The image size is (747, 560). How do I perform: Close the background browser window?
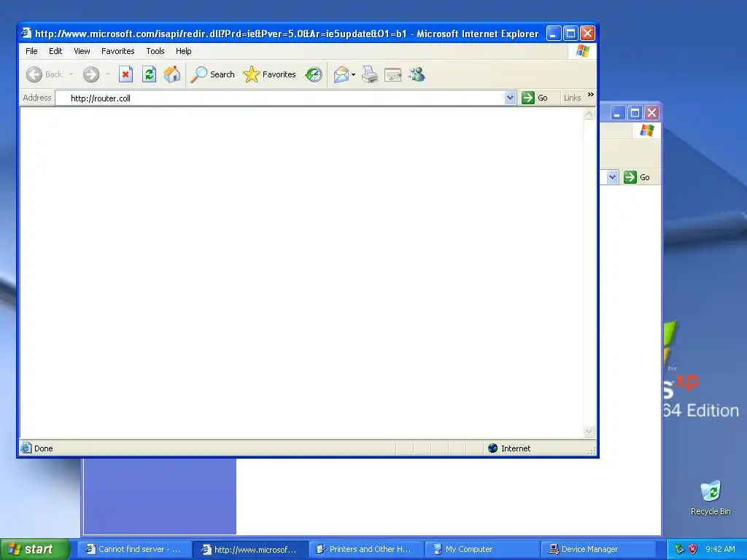coord(651,113)
